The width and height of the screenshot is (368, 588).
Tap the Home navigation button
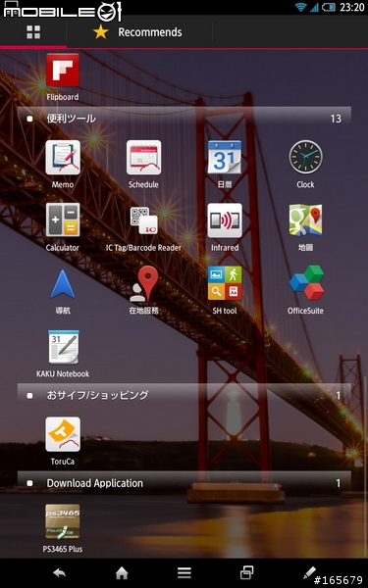click(122, 572)
